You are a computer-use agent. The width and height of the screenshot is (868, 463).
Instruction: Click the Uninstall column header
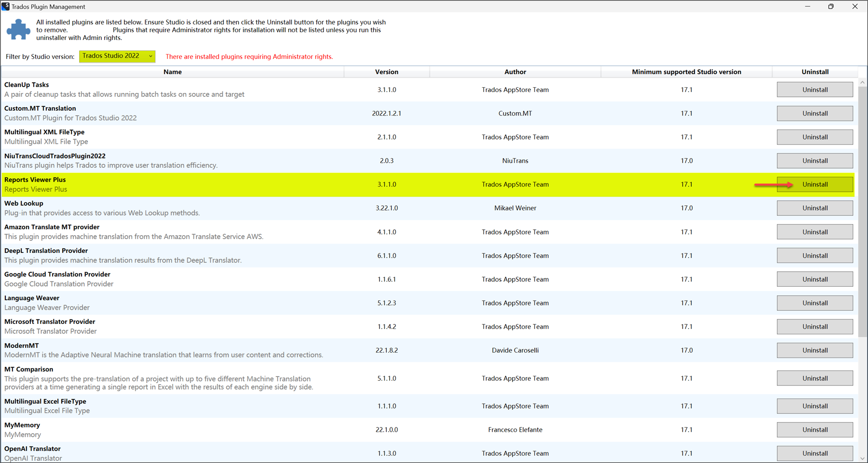point(815,72)
